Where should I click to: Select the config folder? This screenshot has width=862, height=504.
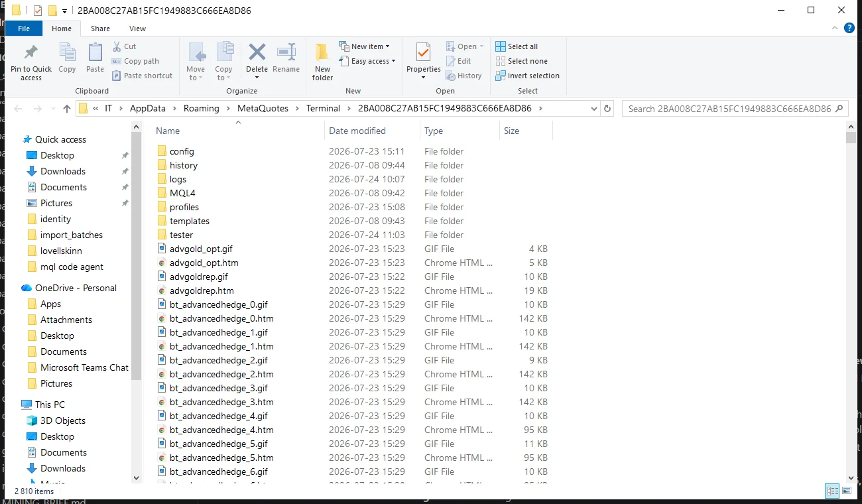click(182, 151)
